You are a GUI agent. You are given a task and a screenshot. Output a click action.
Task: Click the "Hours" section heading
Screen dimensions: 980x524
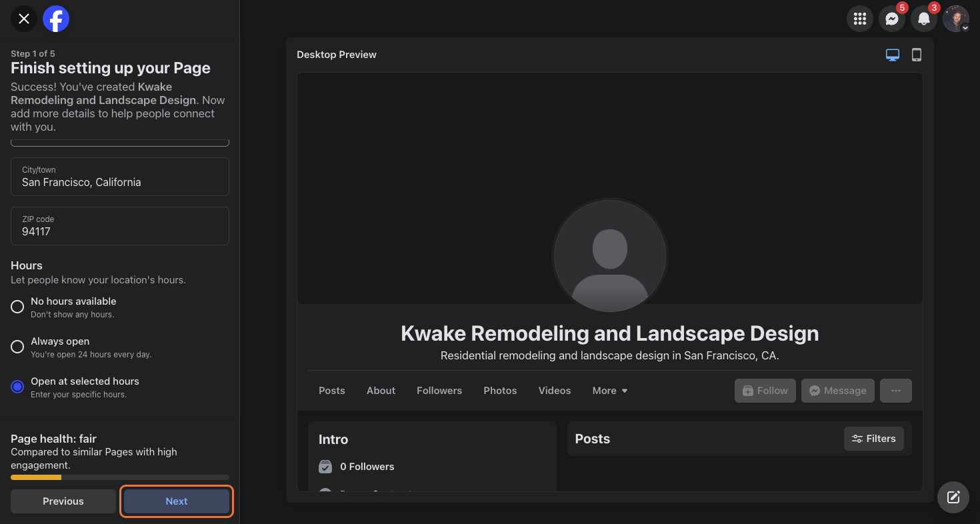[x=27, y=265]
